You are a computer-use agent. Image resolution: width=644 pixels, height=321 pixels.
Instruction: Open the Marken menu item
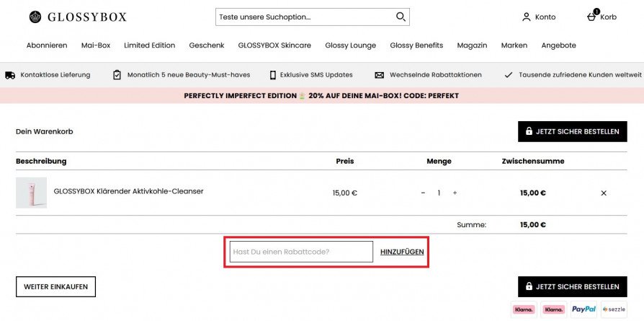tap(514, 45)
